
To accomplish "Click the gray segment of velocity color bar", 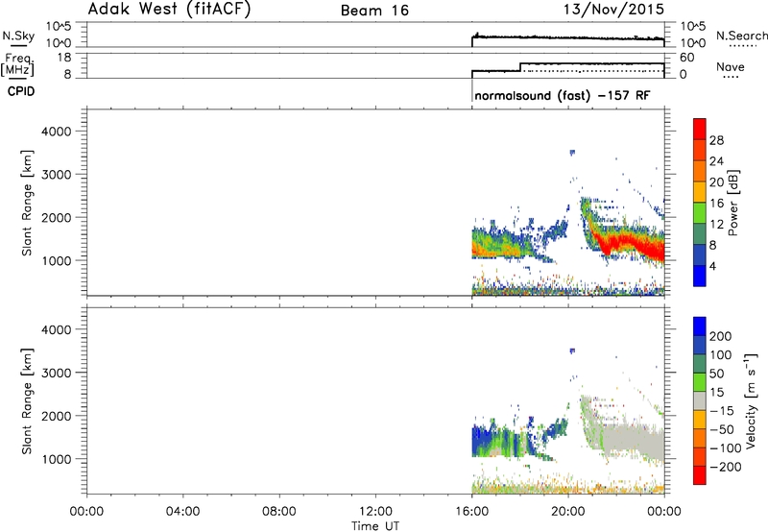I will [x=700, y=400].
